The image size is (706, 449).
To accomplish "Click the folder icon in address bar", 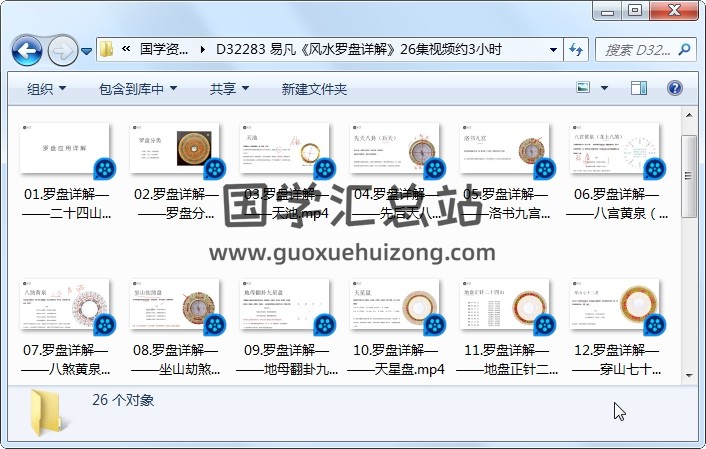I will (107, 49).
